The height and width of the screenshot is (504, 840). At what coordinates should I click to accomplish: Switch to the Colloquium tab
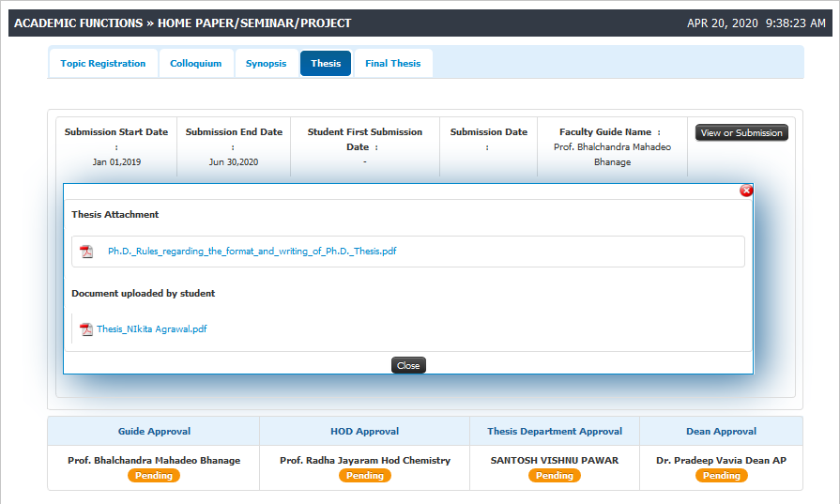(195, 63)
